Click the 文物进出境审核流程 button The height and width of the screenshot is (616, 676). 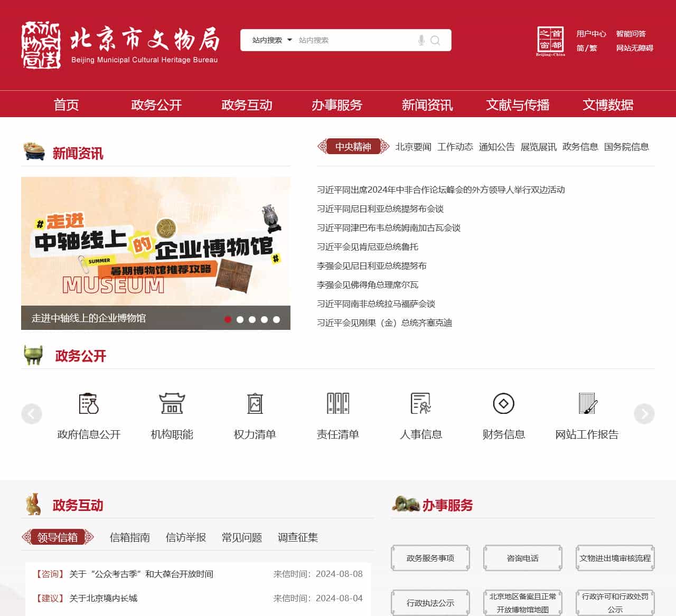point(615,558)
